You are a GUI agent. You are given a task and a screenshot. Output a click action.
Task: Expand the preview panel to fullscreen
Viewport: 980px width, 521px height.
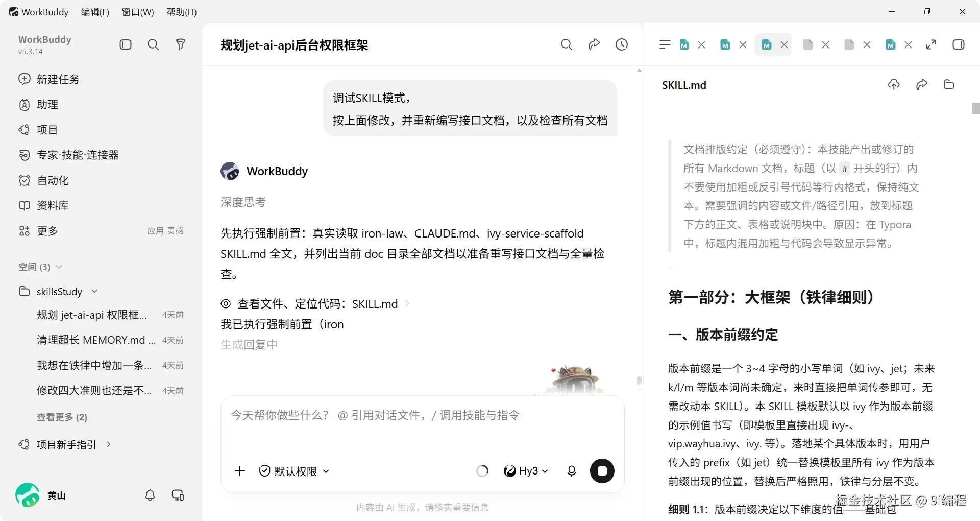pyautogui.click(x=931, y=44)
